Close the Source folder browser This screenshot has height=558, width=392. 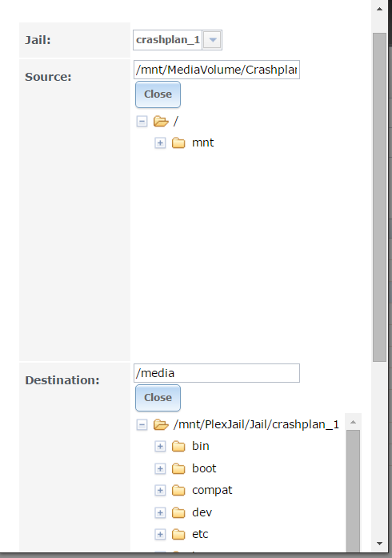coord(158,94)
